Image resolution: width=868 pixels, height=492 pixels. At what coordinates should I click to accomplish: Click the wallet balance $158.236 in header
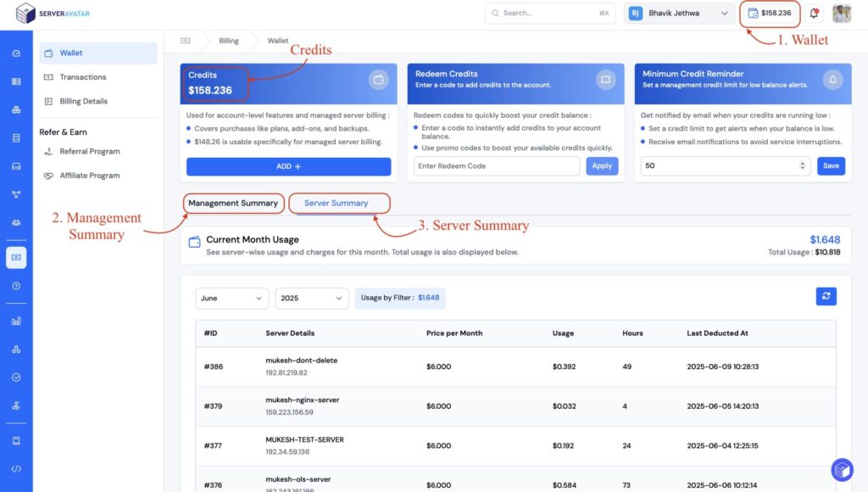pos(770,14)
